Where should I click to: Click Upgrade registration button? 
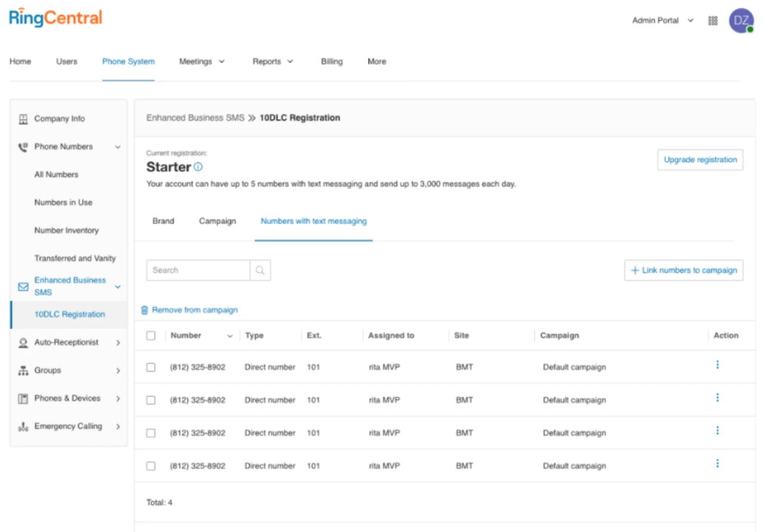pyautogui.click(x=700, y=160)
